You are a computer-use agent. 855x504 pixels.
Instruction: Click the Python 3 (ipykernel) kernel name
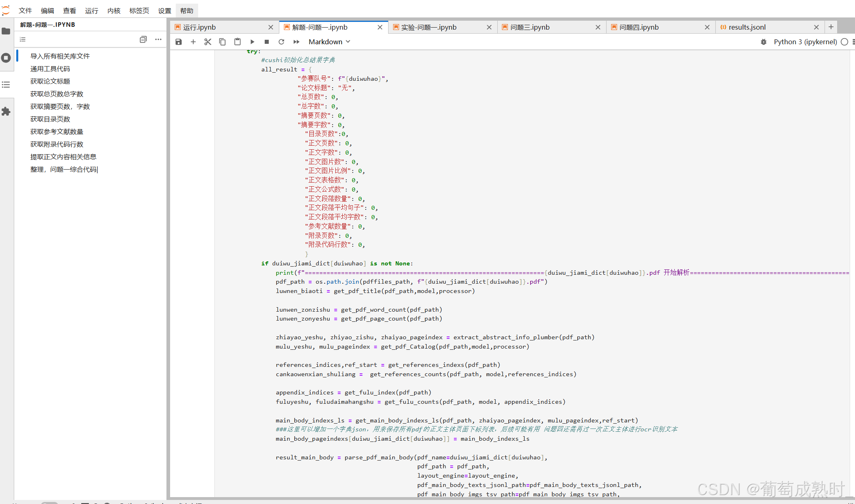[x=805, y=42]
